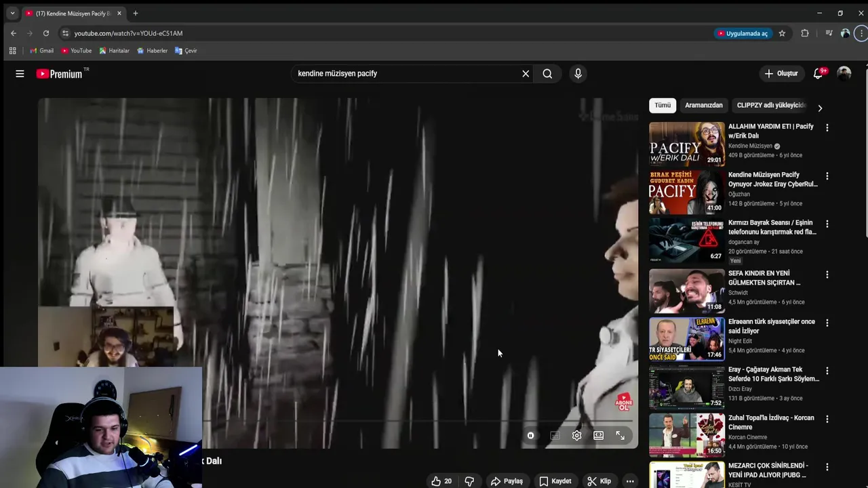Open Çevir bookmark
Image resolution: width=868 pixels, height=488 pixels.
tap(186, 51)
